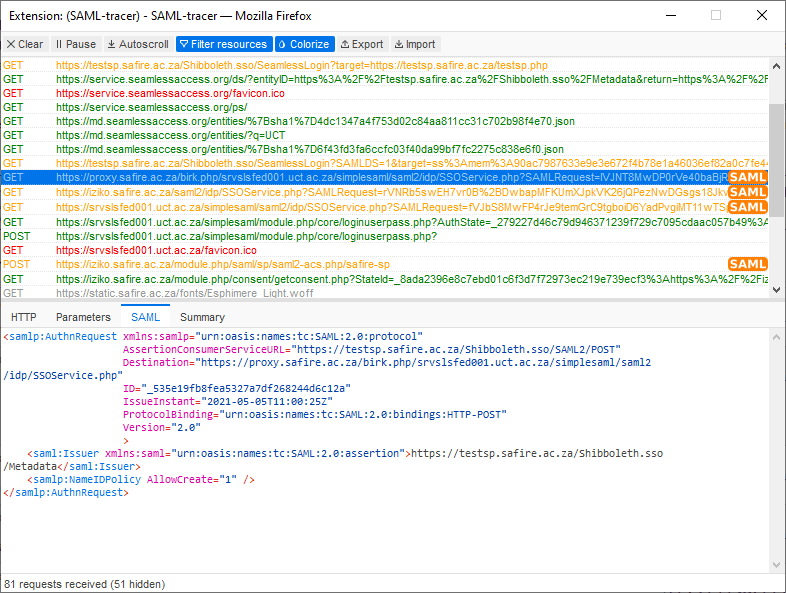Click the IssueInstant value in the SAML XML
Image resolution: width=786 pixels, height=593 pixels.
pos(267,402)
